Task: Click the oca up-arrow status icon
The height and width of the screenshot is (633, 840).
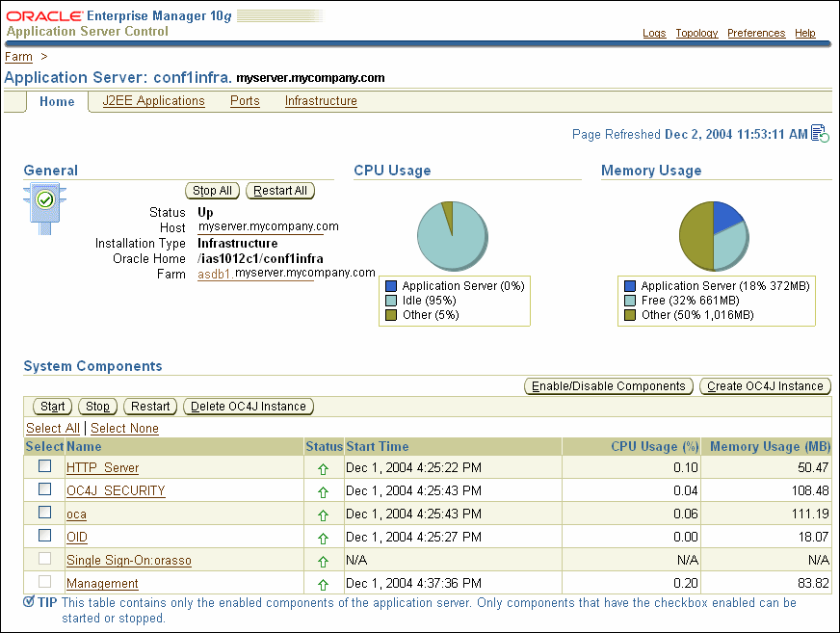Action: [323, 515]
